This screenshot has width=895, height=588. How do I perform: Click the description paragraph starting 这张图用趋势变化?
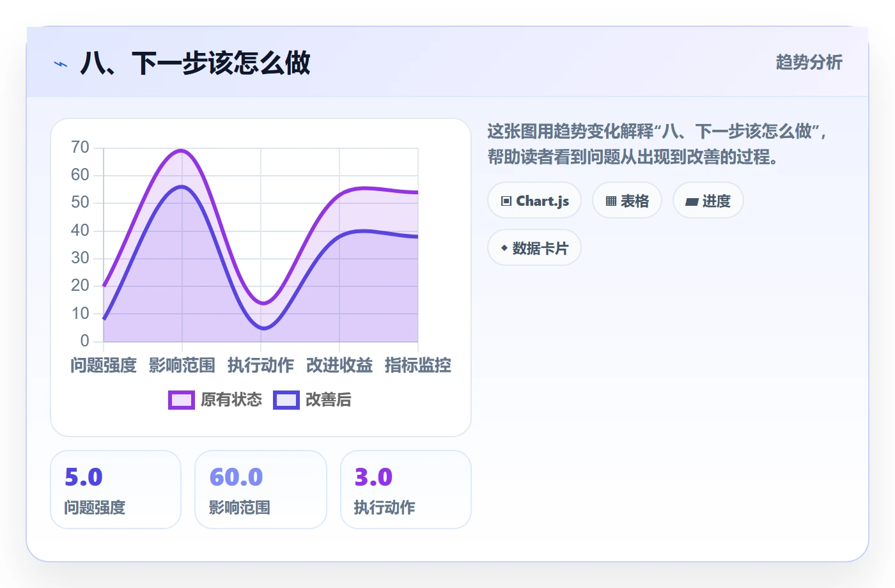[658, 144]
